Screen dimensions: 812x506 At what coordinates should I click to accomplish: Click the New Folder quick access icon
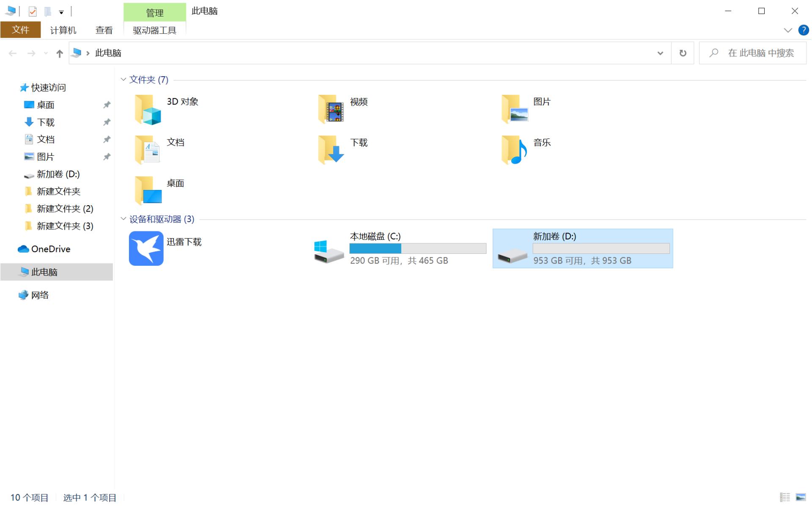coord(47,11)
